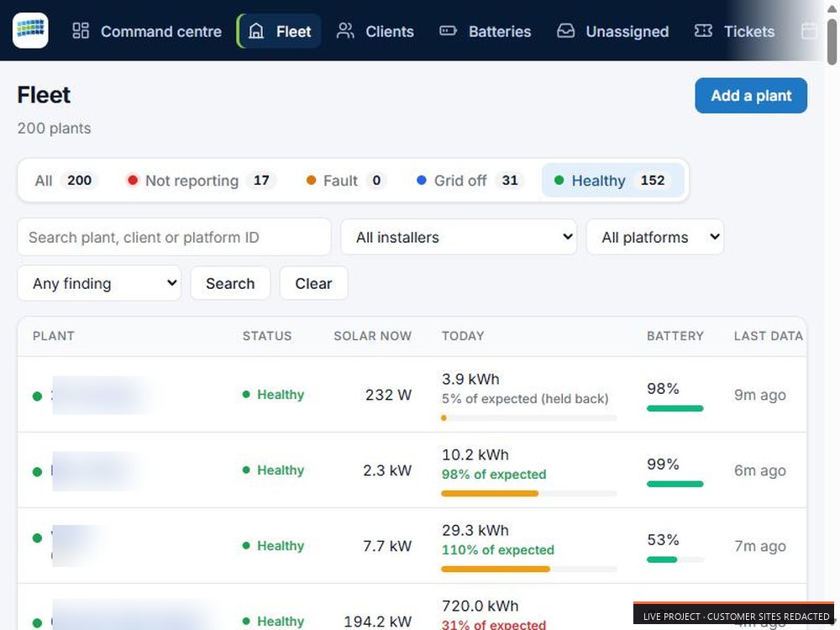Click the 7.7 kW solar value
The height and width of the screenshot is (630, 840).
pos(387,546)
